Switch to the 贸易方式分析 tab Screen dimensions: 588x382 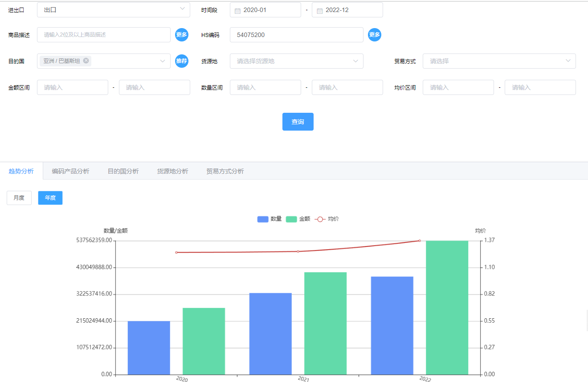[x=225, y=171]
